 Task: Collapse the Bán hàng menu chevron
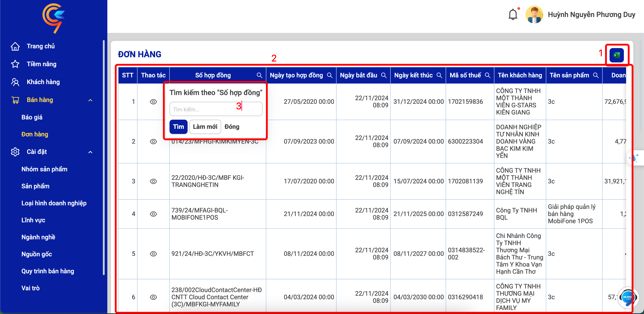coord(91,100)
